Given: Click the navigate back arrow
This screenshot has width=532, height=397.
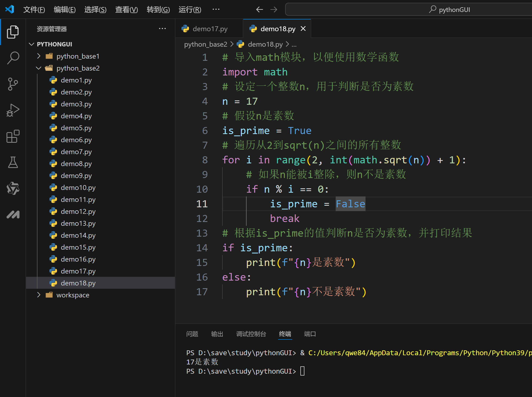Looking at the screenshot, I should point(259,9).
